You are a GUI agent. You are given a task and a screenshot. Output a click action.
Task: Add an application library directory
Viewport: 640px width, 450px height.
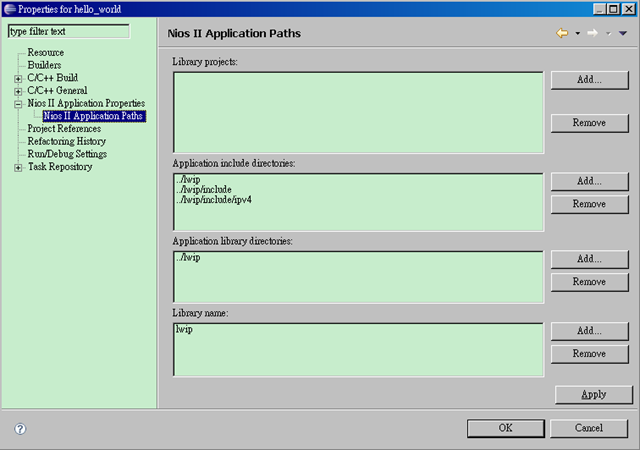point(589,259)
